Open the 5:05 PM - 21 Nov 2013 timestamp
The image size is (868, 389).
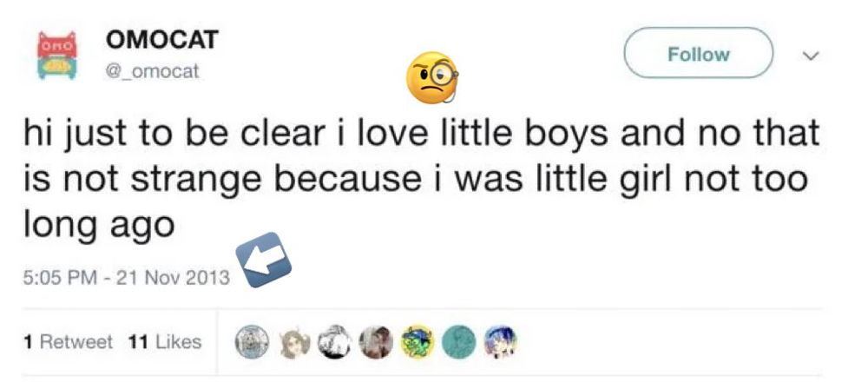click(x=124, y=278)
